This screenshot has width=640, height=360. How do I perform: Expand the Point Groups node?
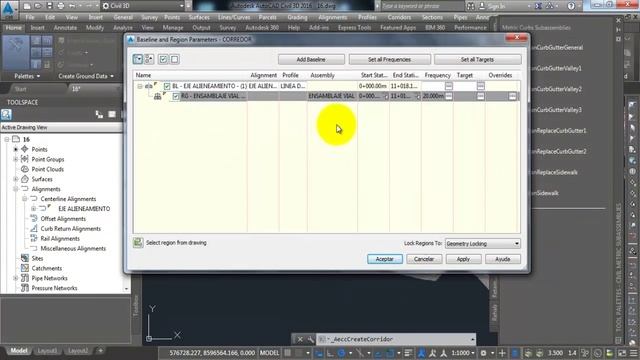pos(16,159)
